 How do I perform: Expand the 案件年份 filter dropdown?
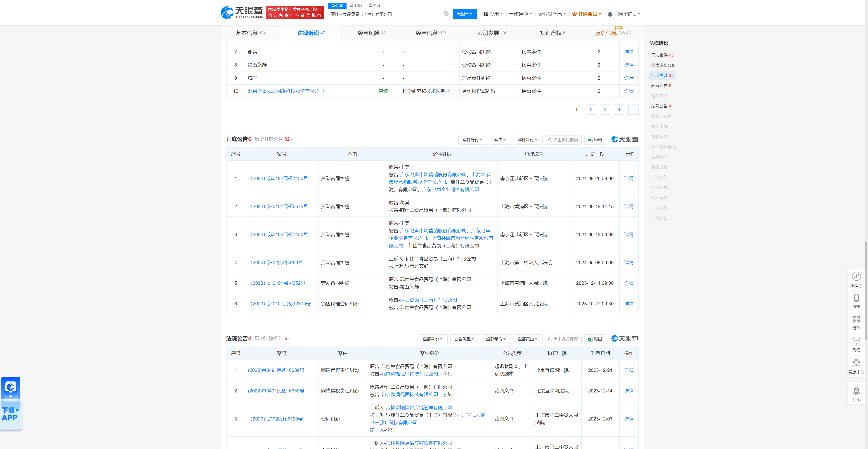[528, 140]
